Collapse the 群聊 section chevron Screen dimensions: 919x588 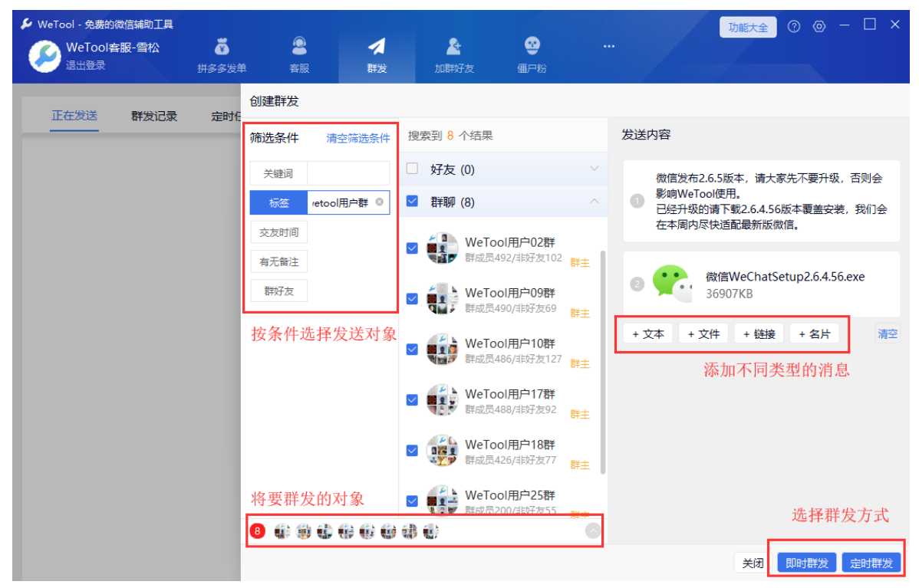coord(595,201)
